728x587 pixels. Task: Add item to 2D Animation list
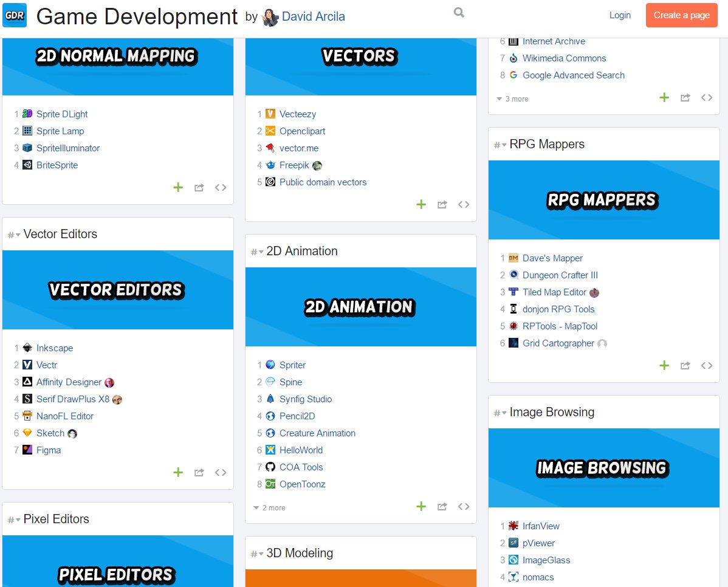pos(421,506)
